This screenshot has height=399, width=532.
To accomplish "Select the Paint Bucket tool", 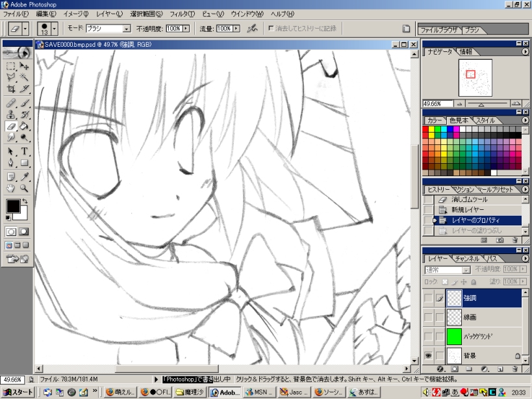I will [24, 126].
